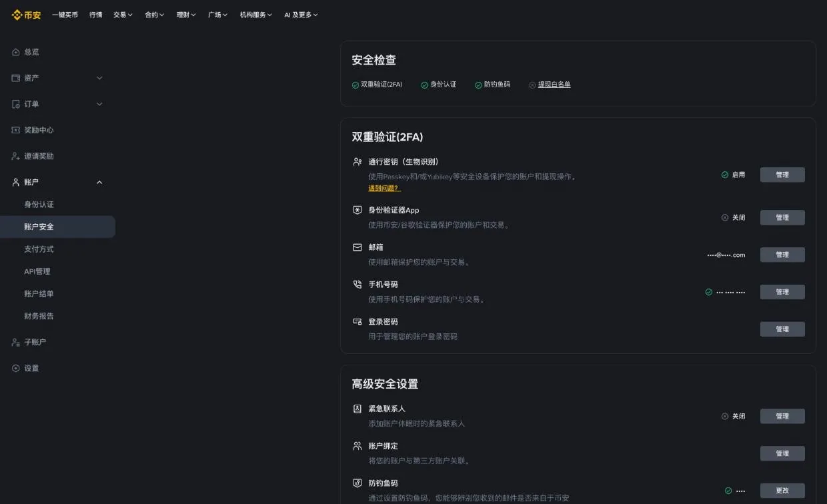Click the Binance logo in the header
Screen dimensions: 827x504
click(x=26, y=15)
